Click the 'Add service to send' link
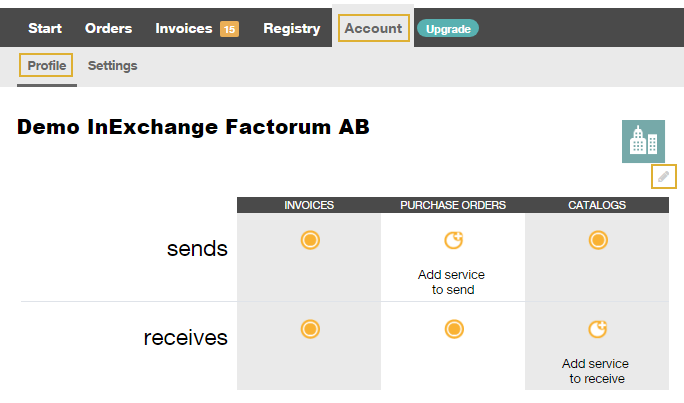The height and width of the screenshot is (403, 684). coord(452,282)
